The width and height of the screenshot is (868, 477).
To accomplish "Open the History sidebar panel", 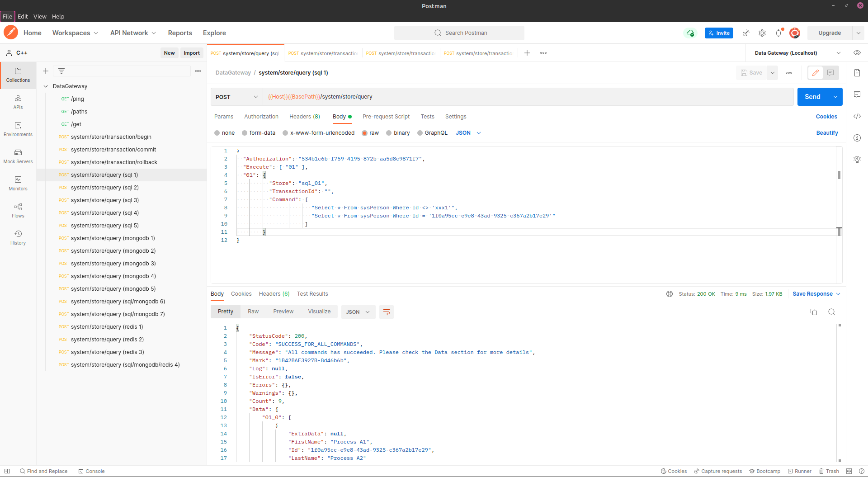I will tap(18, 238).
